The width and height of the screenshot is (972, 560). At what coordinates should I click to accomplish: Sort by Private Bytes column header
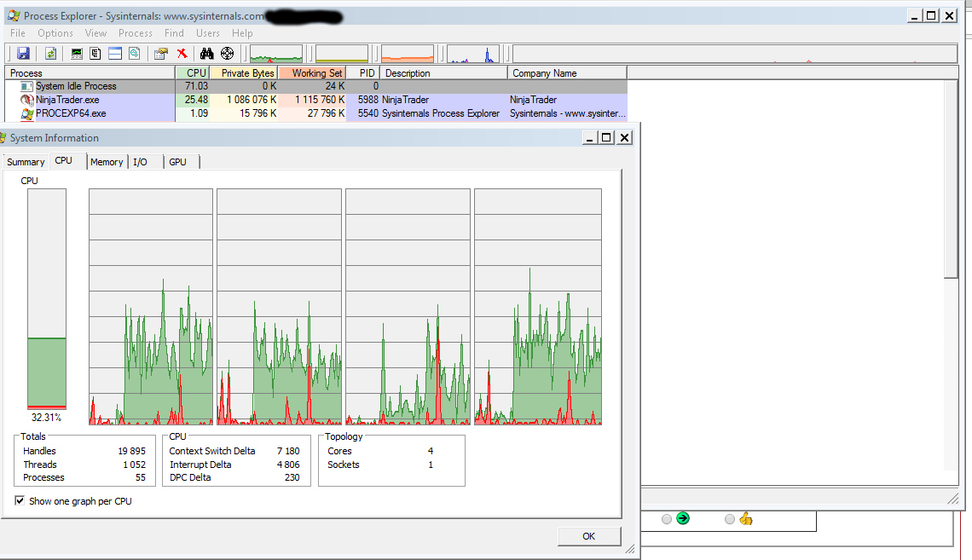[x=244, y=73]
